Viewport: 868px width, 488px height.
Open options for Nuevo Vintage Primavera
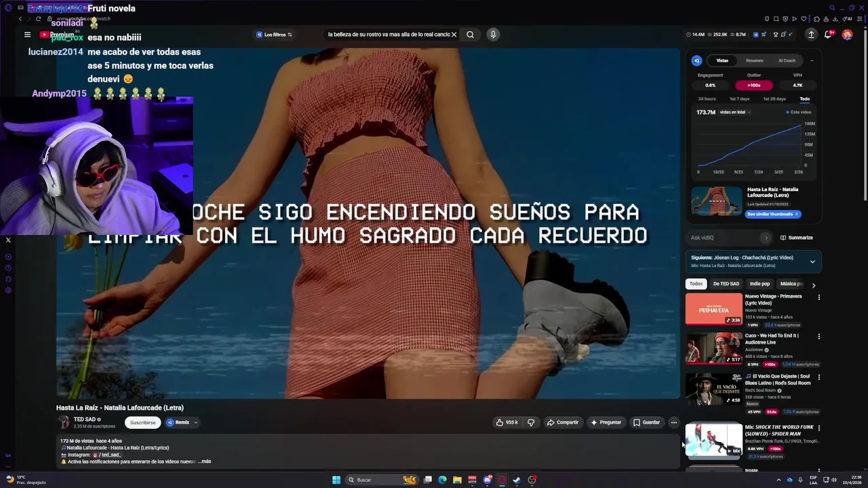[x=818, y=298]
